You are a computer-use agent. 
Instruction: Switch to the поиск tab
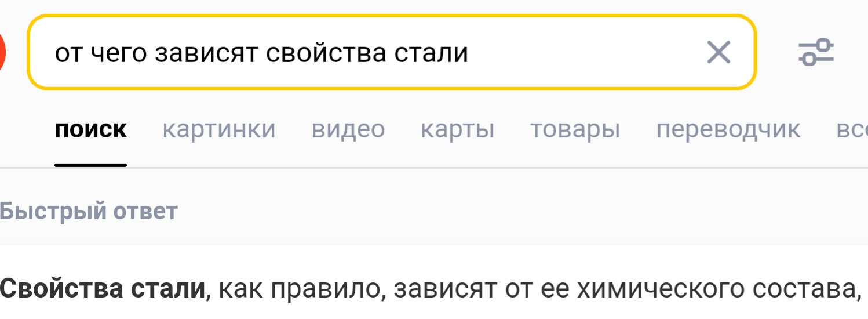[91, 129]
